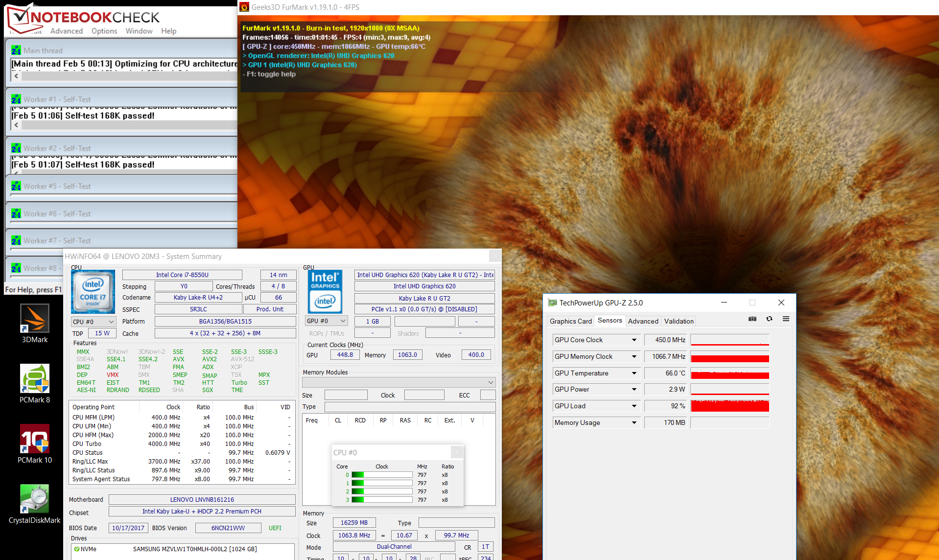
Task: Click the Worker #1 scroll-left arrow
Action: (16, 125)
